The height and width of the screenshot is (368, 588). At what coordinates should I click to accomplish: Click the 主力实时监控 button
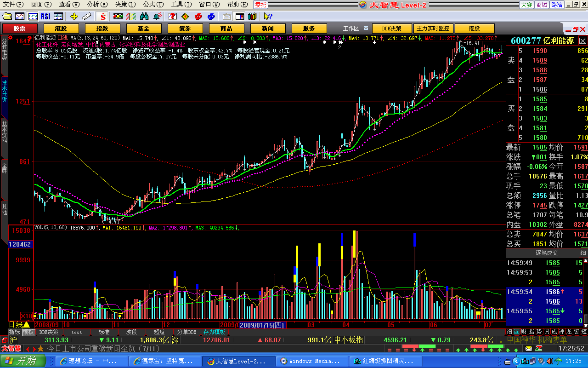[x=432, y=29]
